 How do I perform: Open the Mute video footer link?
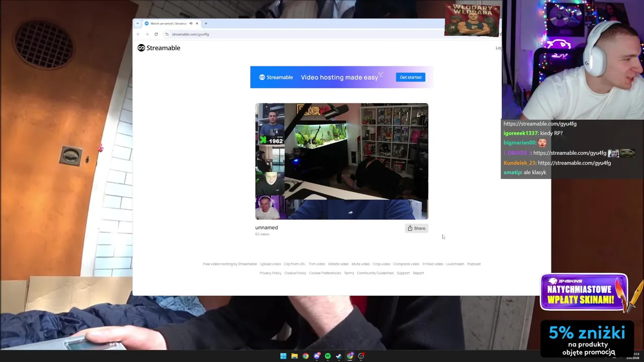pyautogui.click(x=360, y=264)
